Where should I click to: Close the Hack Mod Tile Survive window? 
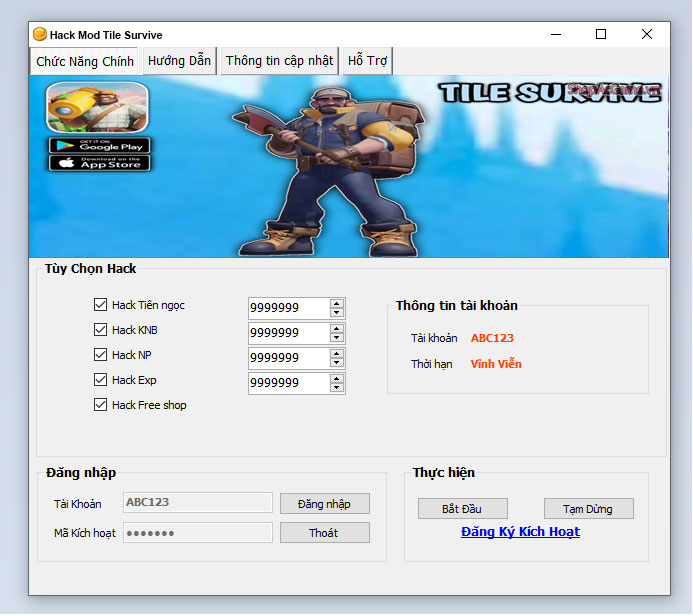point(647,34)
